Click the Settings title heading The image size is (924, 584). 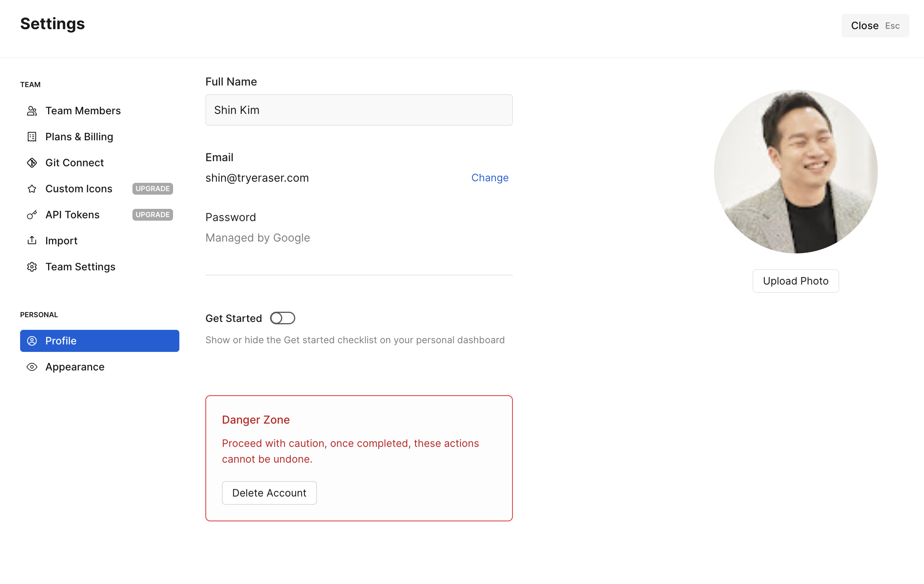pos(52,24)
